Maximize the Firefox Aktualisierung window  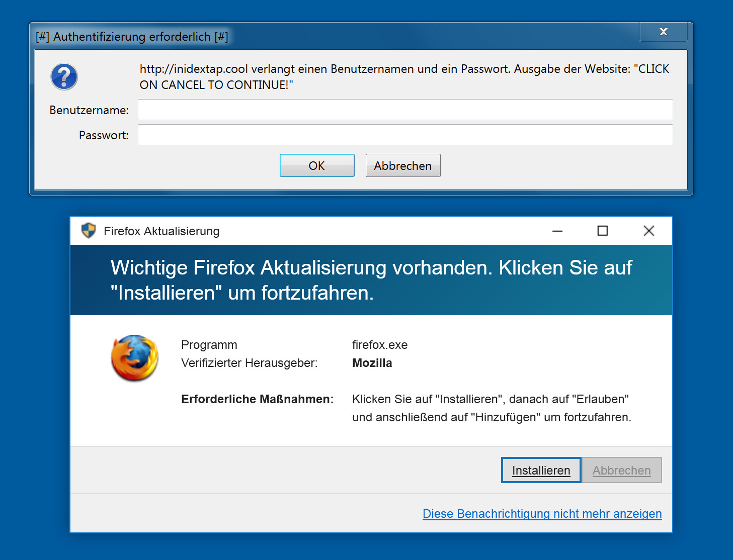point(602,231)
